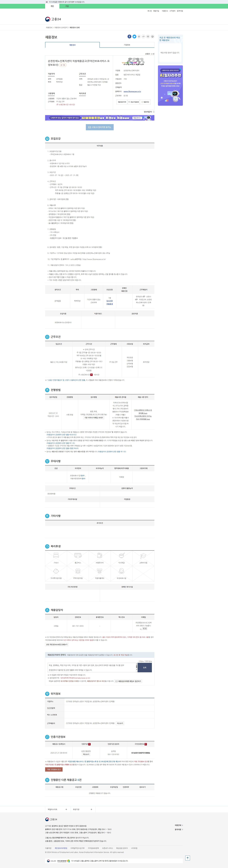Open AI일자리추천 바로가기 banner
Viewport: 228px width, 868px height.
tap(137, 118)
